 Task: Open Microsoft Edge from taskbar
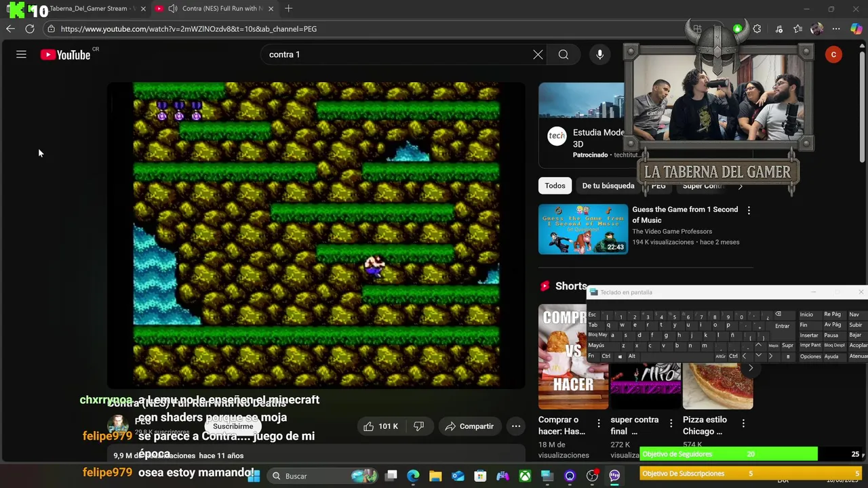point(413,476)
